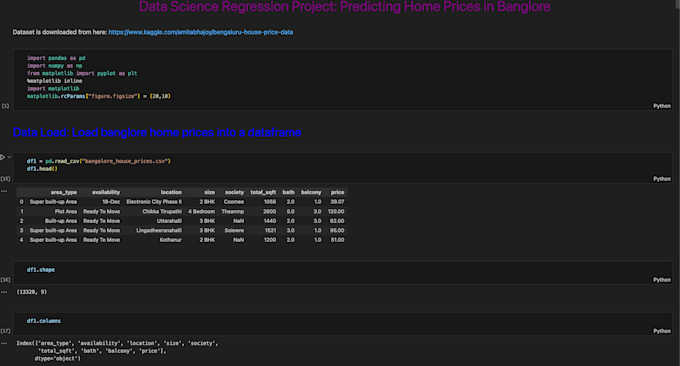Click the size column header

click(209, 192)
